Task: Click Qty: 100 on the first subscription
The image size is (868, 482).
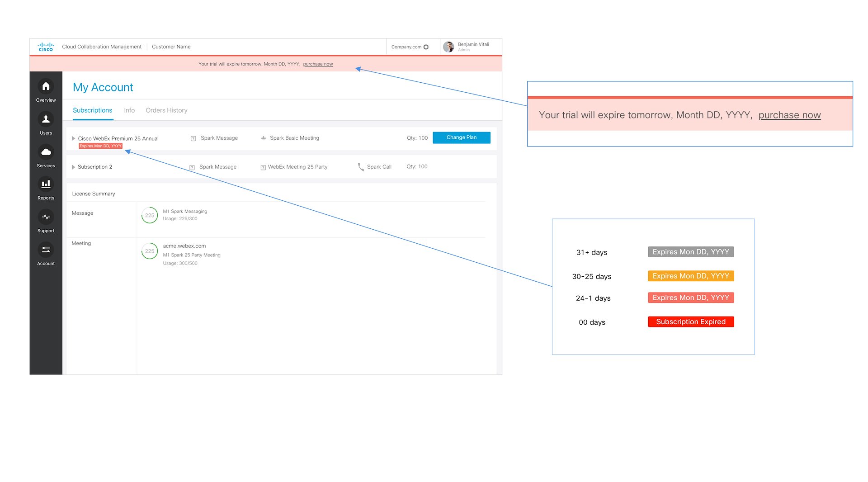Action: click(x=417, y=138)
